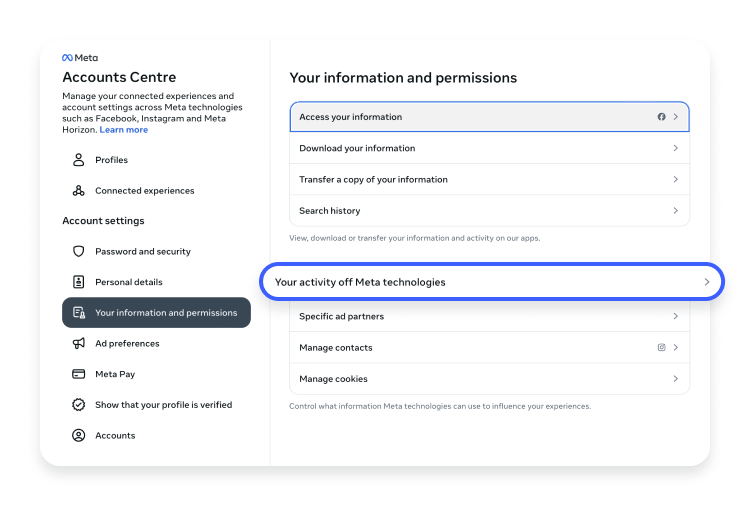This screenshot has width=750, height=506.
Task: Expand Manage cookies chevron
Action: coord(675,379)
